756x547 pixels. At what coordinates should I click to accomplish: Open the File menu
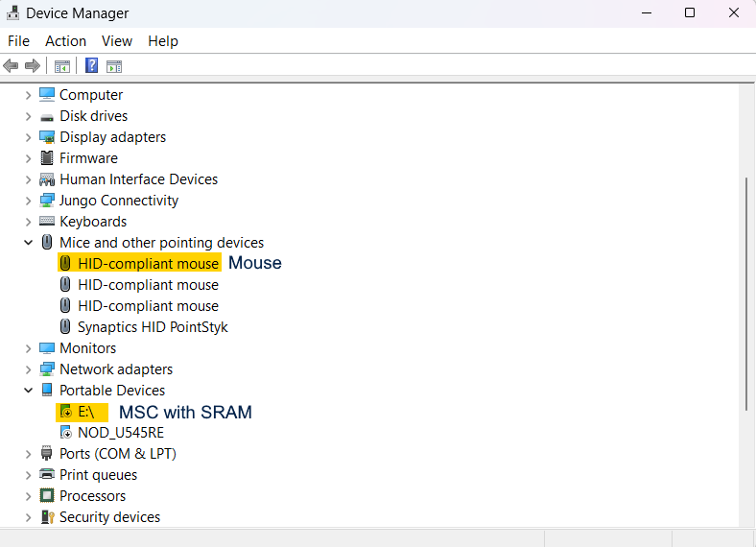pyautogui.click(x=19, y=41)
